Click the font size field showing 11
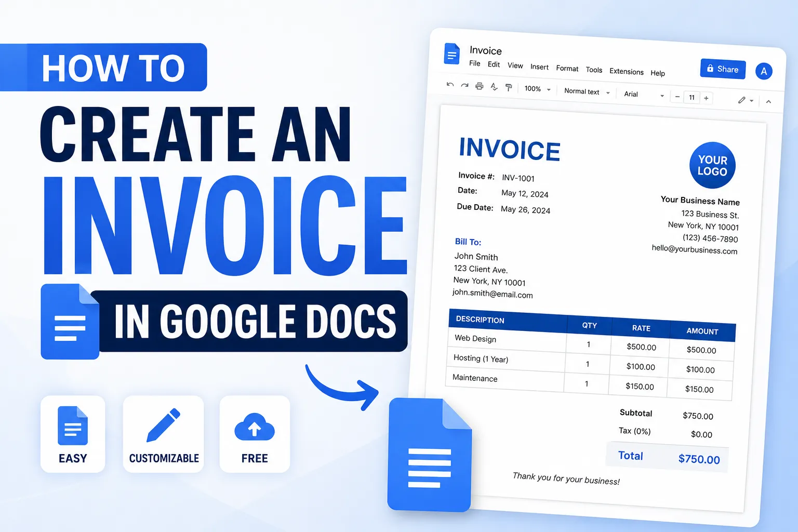 pyautogui.click(x=691, y=97)
